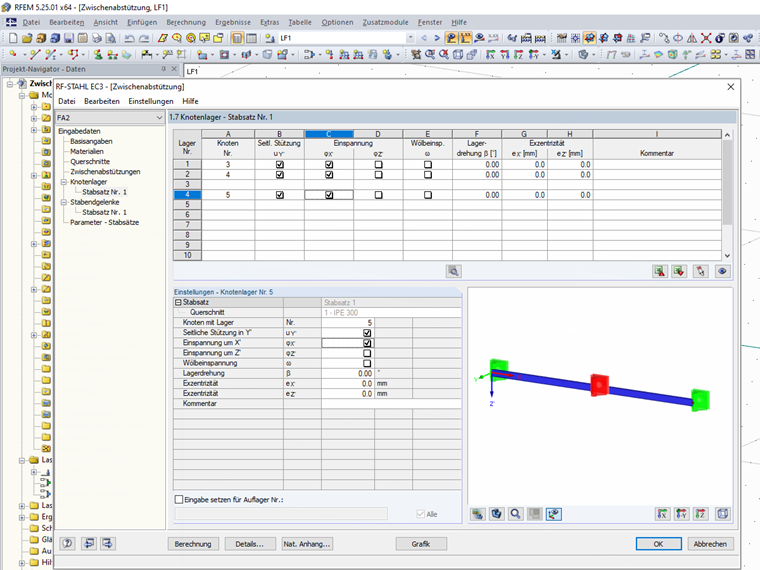The height and width of the screenshot is (570, 760).
Task: Go to next load case arrow
Action: click(x=437, y=38)
